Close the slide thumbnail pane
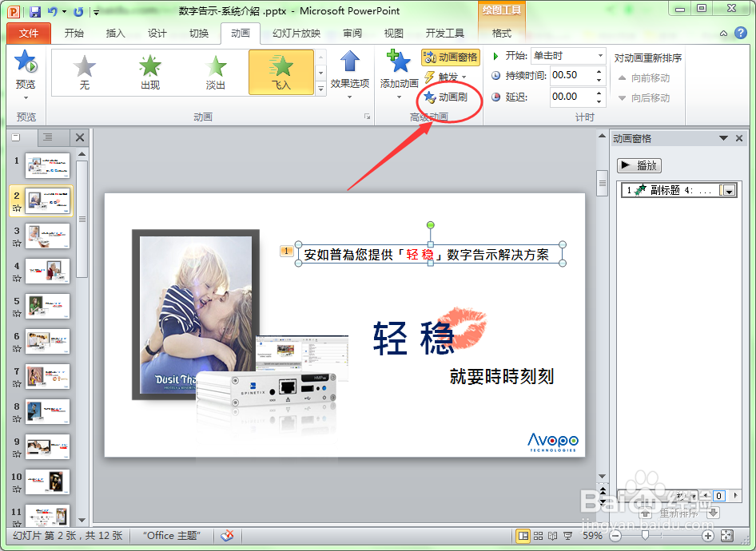 pyautogui.click(x=80, y=137)
